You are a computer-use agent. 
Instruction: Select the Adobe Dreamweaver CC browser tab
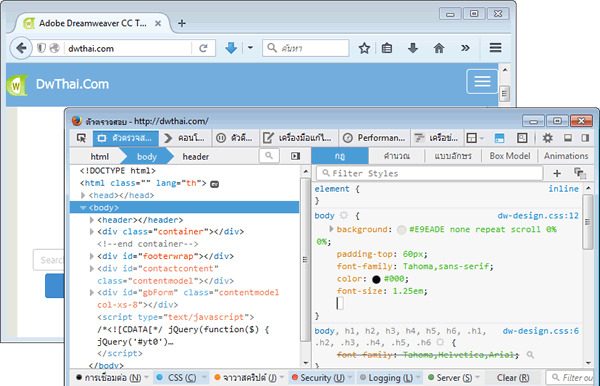click(92, 23)
